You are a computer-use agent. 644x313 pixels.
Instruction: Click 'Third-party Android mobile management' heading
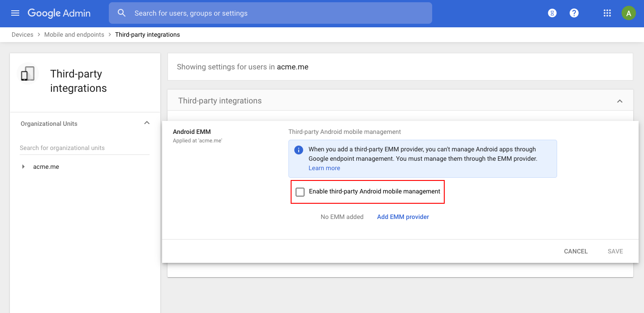345,132
